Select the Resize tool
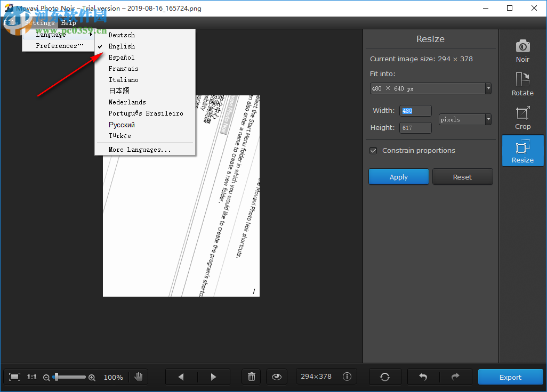 tap(522, 150)
